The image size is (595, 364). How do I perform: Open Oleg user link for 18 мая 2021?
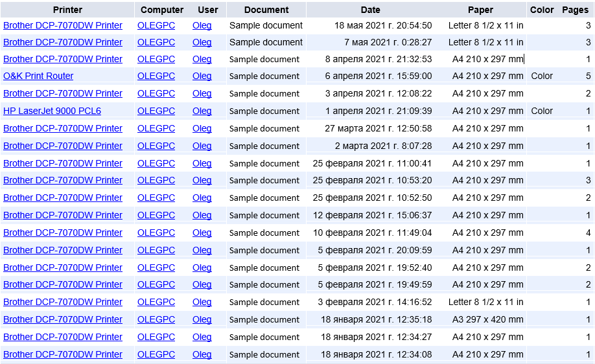(x=202, y=25)
